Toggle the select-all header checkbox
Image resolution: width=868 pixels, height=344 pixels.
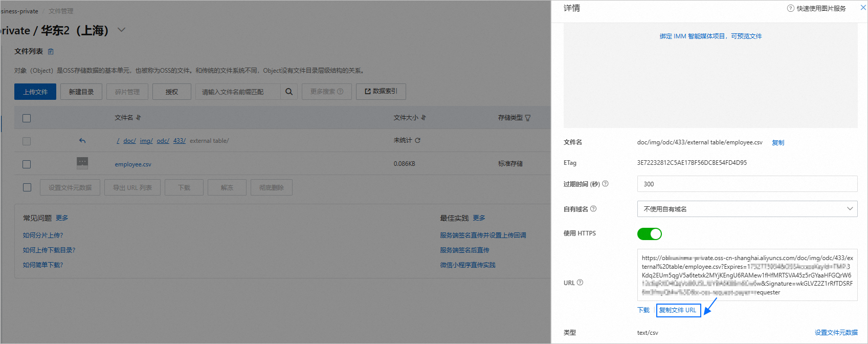pos(27,118)
